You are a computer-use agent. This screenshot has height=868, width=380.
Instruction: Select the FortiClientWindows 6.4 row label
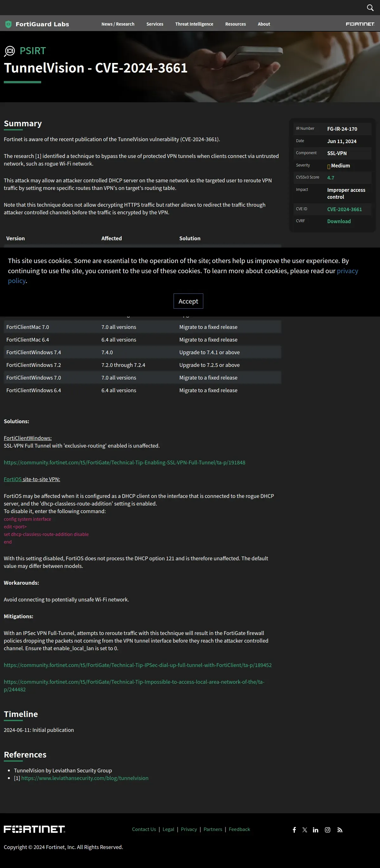(x=34, y=390)
